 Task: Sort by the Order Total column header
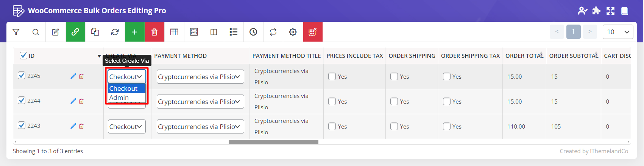click(x=524, y=56)
